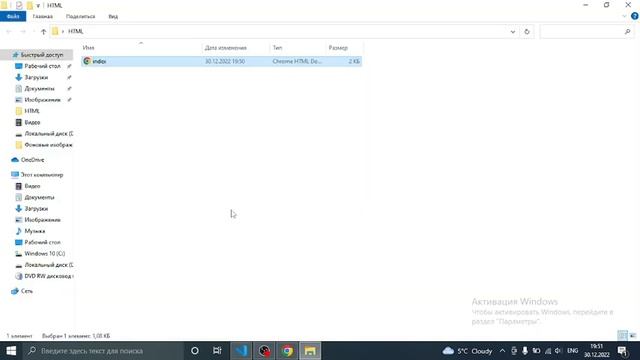The width and height of the screenshot is (640, 360).
Task: Select Сеть in the navigation pane
Action: point(27,291)
